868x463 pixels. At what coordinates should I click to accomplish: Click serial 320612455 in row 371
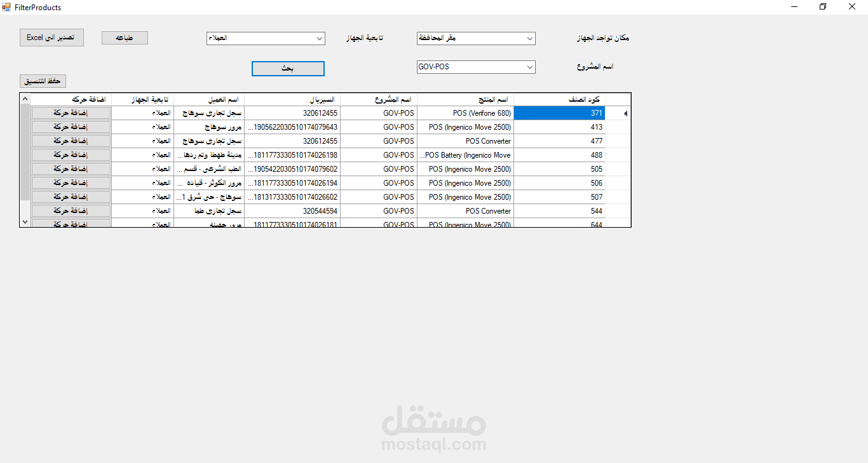tap(292, 113)
